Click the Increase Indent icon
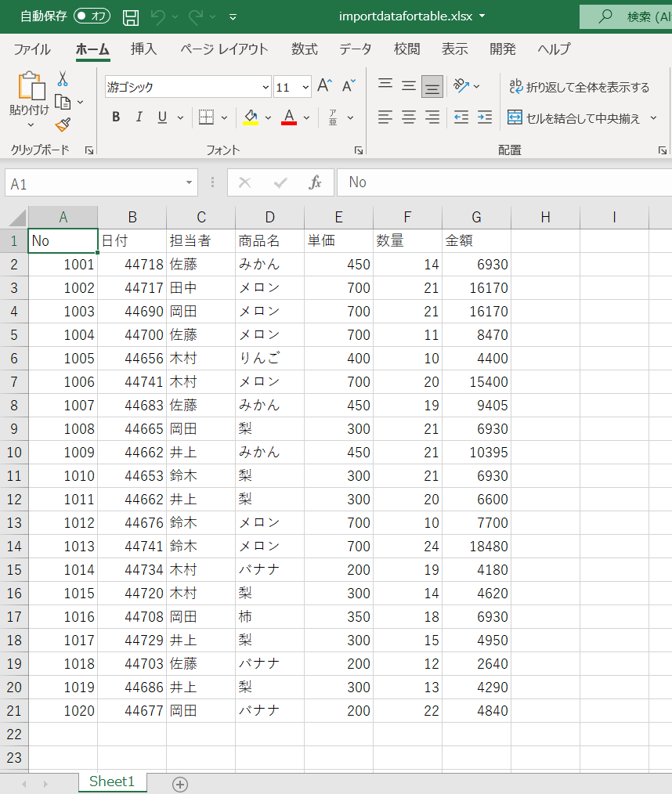Image resolution: width=672 pixels, height=794 pixels. (x=485, y=117)
